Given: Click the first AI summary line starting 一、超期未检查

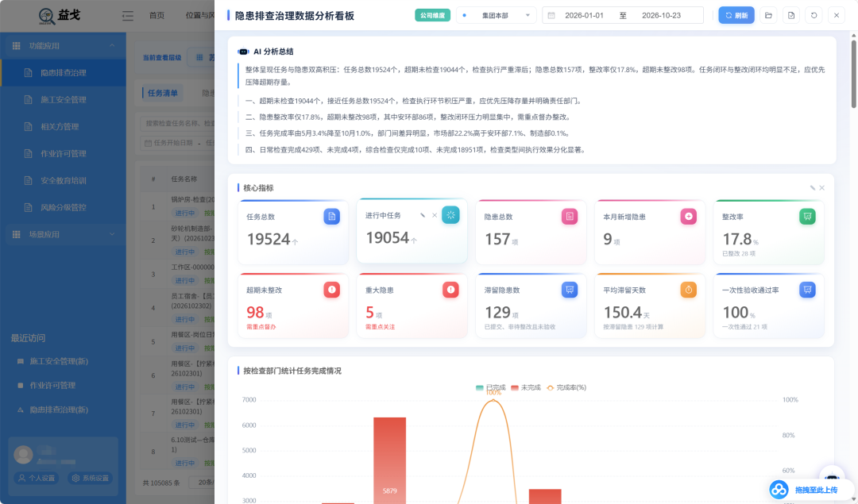Looking at the screenshot, I should (414, 101).
